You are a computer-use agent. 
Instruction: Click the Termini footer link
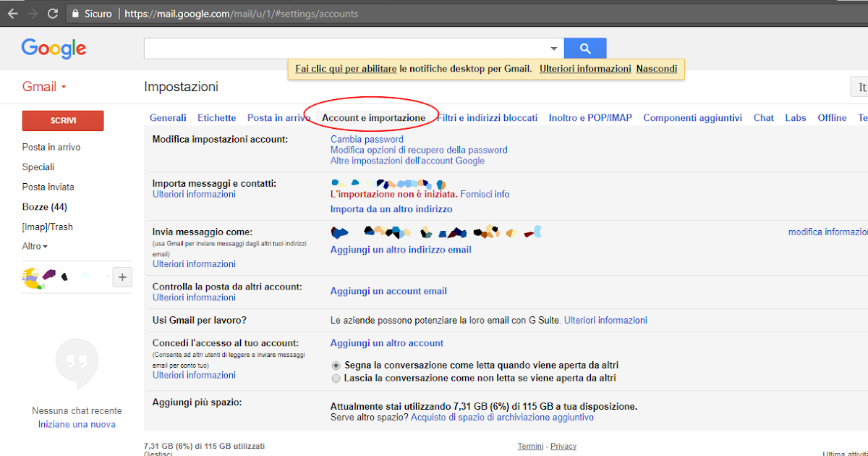529,446
